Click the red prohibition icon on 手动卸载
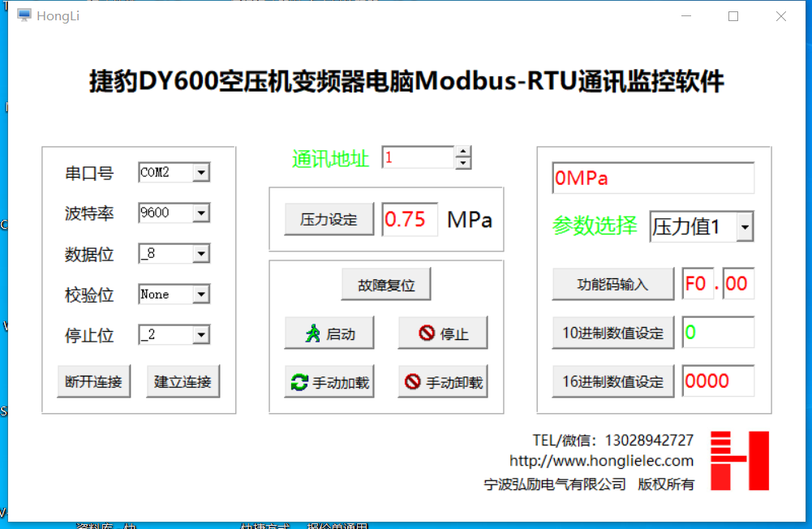 412,382
